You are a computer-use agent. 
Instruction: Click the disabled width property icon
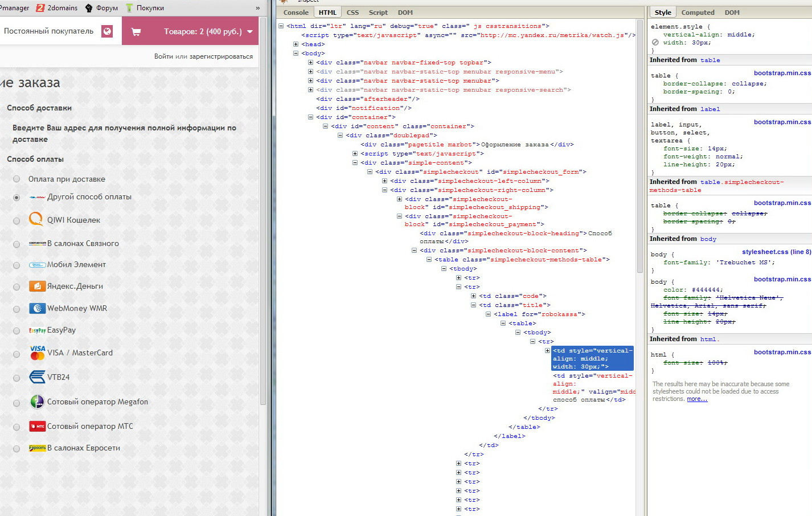[x=655, y=43]
